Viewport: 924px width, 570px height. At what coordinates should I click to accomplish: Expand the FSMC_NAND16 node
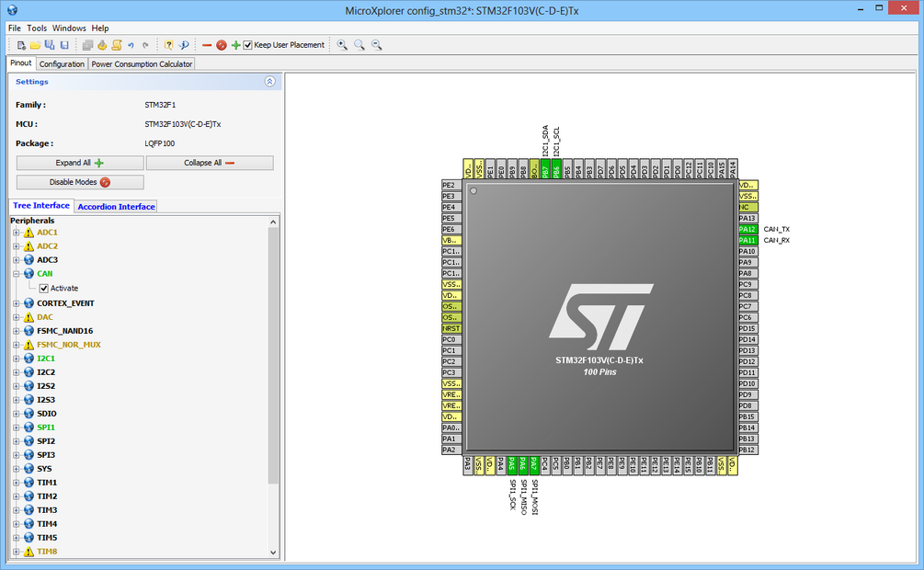[x=17, y=331]
